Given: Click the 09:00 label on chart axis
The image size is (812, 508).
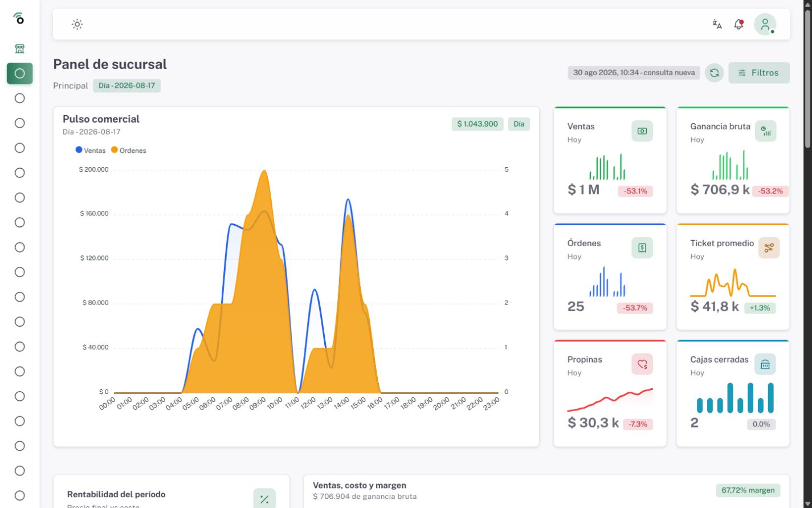Looking at the screenshot, I should pyautogui.click(x=258, y=404).
